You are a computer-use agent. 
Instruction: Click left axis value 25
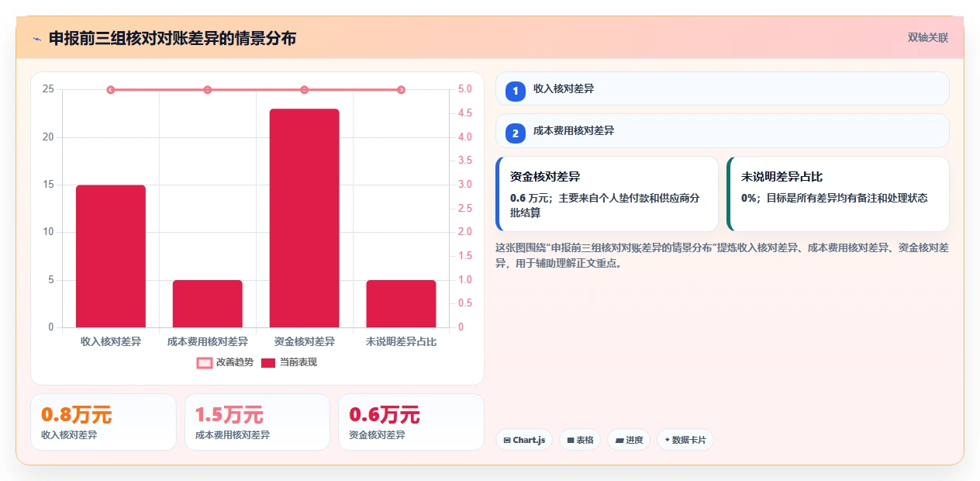point(48,89)
